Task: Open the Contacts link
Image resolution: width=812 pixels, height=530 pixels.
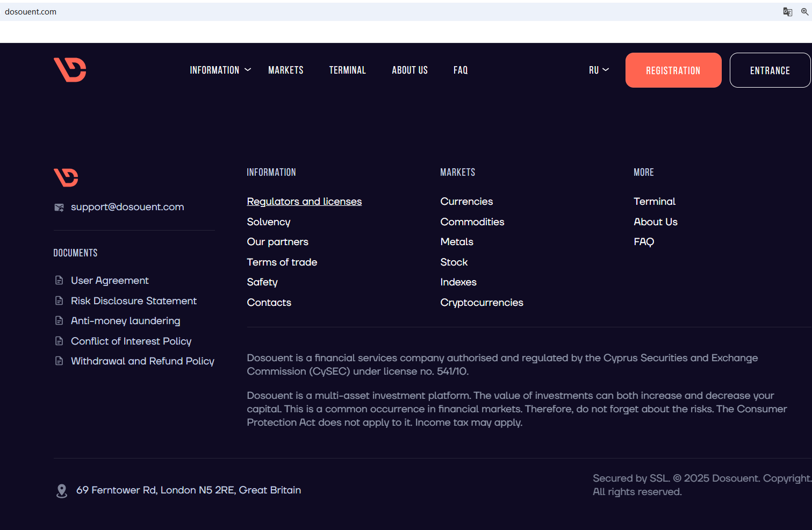Action: 269,303
